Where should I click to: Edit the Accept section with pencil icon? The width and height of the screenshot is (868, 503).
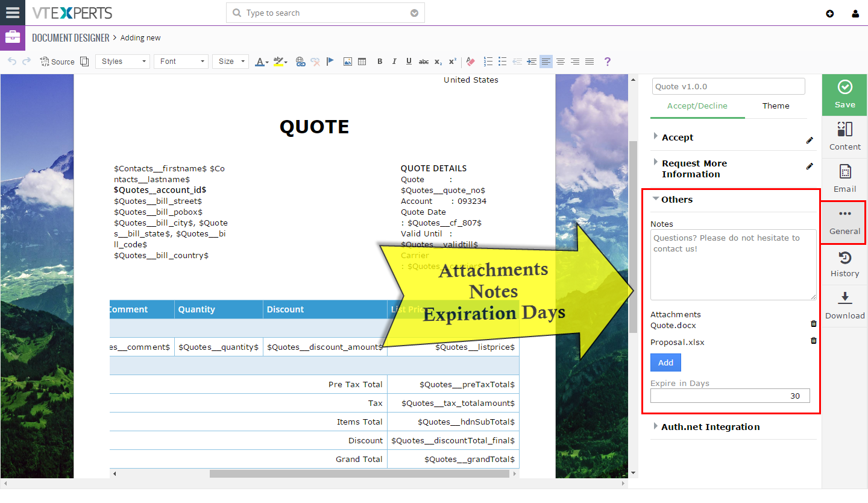click(x=810, y=140)
